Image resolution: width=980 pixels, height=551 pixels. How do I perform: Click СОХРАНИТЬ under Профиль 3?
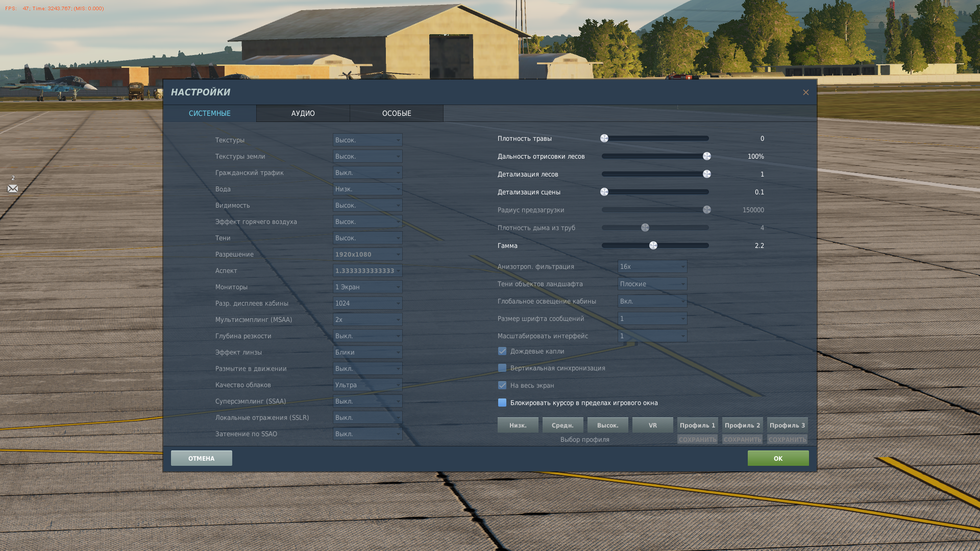788,439
